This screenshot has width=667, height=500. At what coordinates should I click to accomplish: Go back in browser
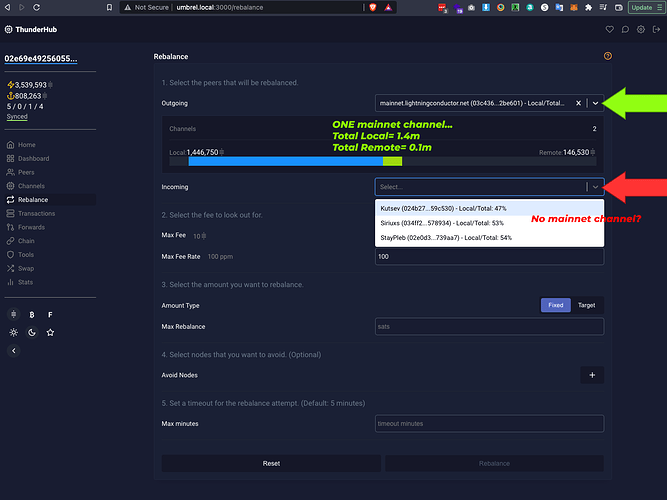[x=7, y=7]
